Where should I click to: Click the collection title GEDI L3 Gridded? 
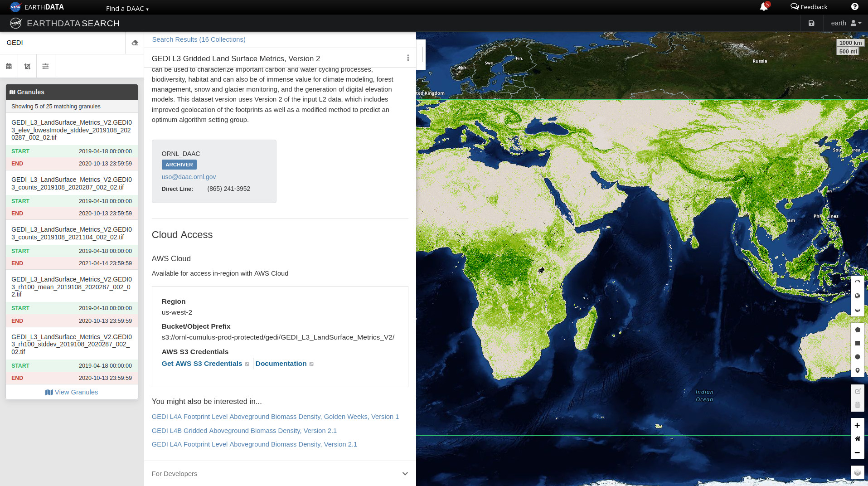tap(236, 58)
